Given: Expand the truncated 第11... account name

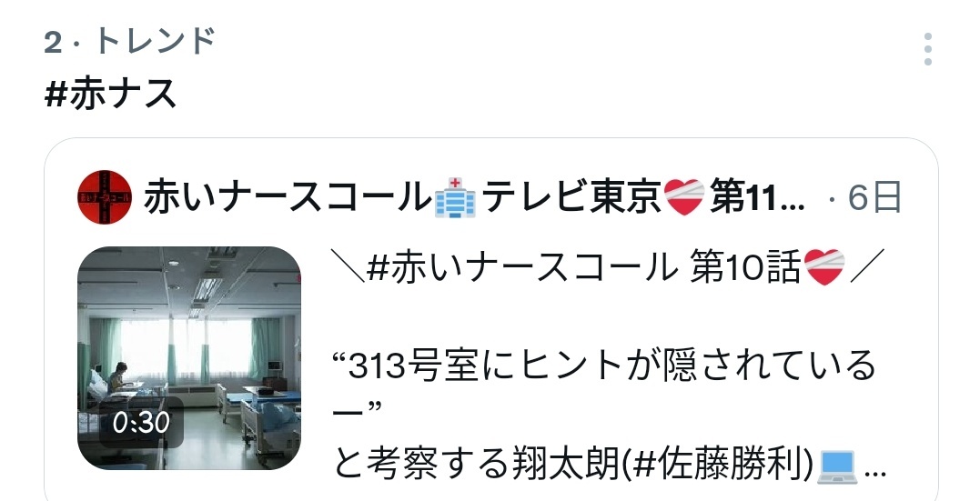Looking at the screenshot, I should tap(757, 197).
